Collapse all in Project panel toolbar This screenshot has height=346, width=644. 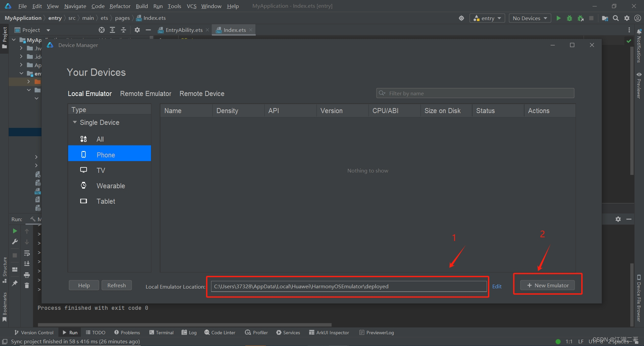[123, 30]
